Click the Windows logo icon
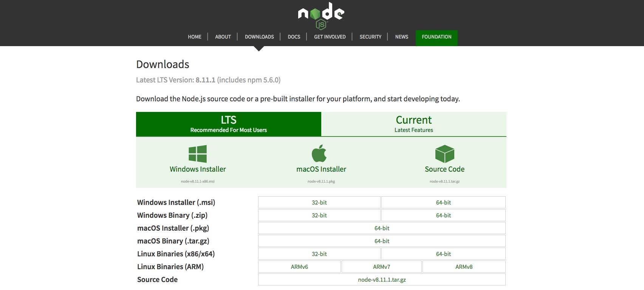Screen dimensions: 644x290 pyautogui.click(x=198, y=154)
